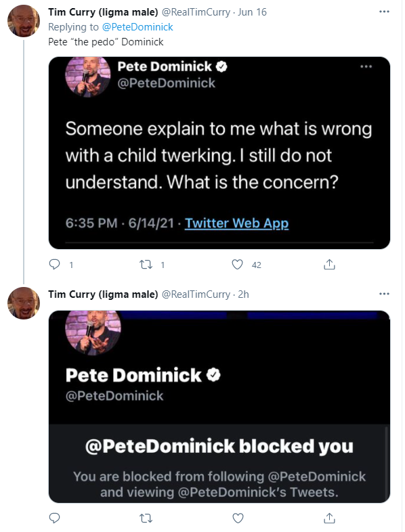Image resolution: width=405 pixels, height=532 pixels.
Task: Like the first tweet showing 42 likes
Action: 237,264
